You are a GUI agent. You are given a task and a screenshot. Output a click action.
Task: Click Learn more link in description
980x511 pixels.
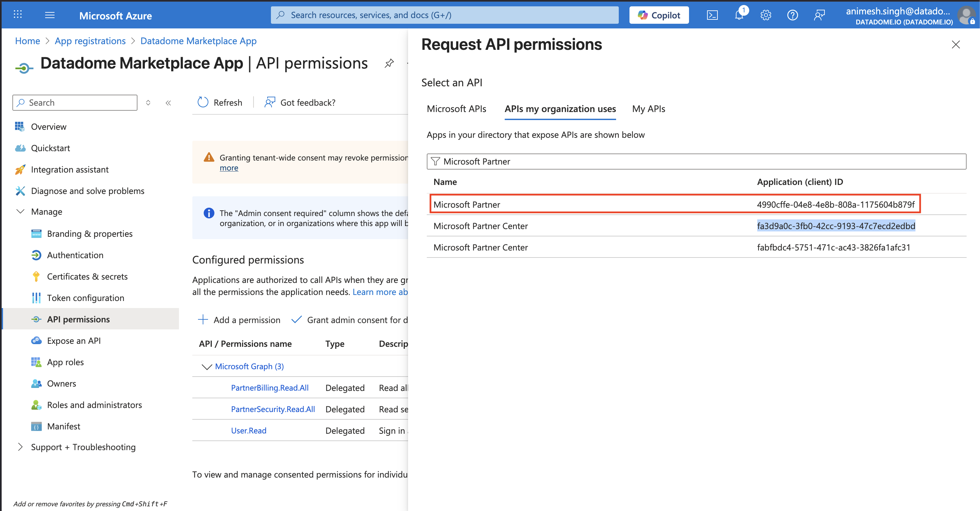(380, 292)
